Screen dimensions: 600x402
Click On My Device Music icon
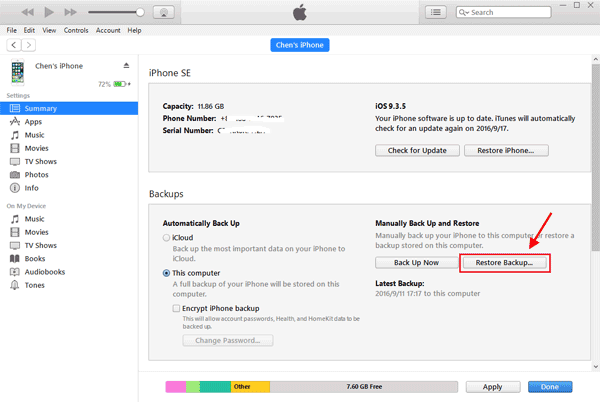point(15,219)
